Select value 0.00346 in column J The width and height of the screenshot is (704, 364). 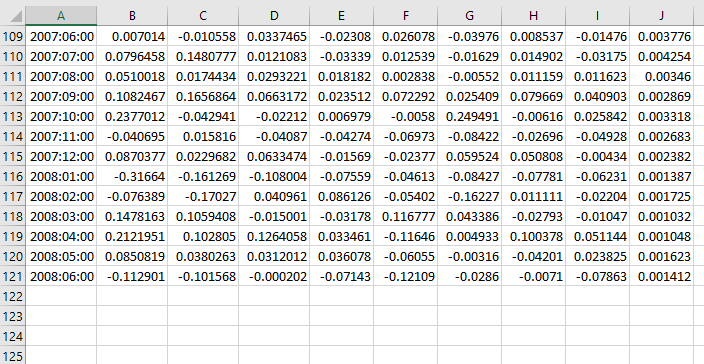pyautogui.click(x=661, y=76)
